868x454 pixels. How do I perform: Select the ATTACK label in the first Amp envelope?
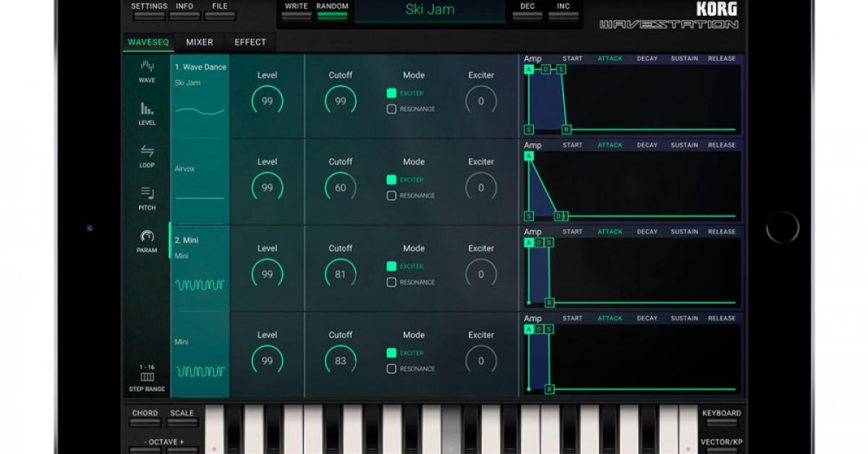610,59
